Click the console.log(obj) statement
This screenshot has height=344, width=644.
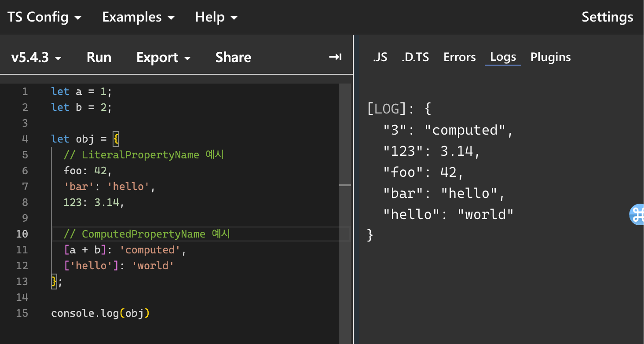101,313
